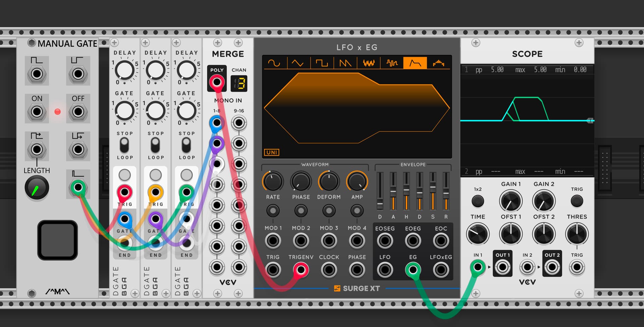This screenshot has height=327, width=644.
Task: Toggle the UNI unipolar button
Action: coord(272,152)
